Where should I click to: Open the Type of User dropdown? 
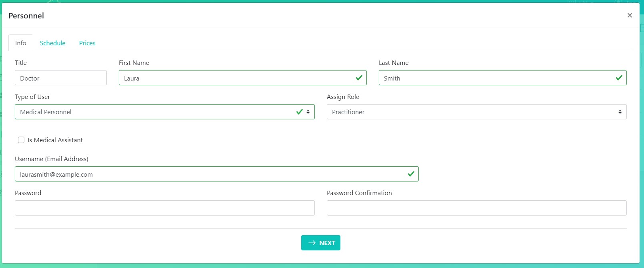click(156, 112)
